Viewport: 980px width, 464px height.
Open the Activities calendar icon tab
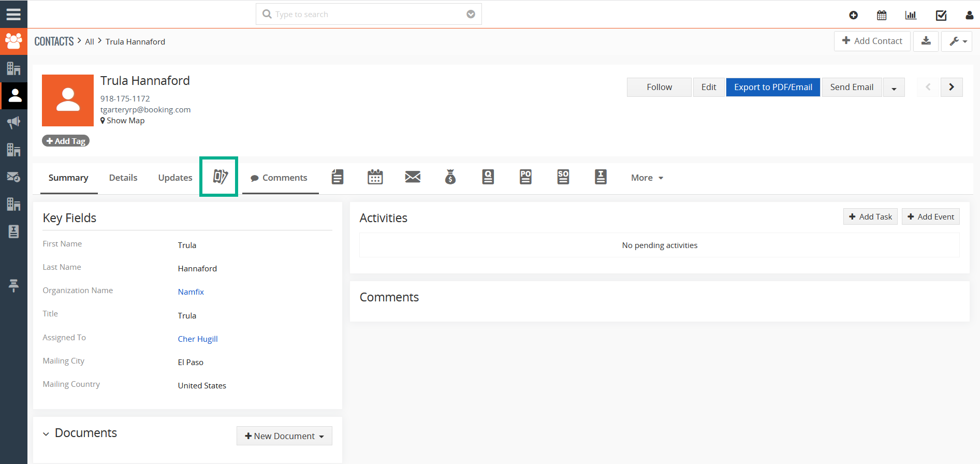pyautogui.click(x=375, y=177)
